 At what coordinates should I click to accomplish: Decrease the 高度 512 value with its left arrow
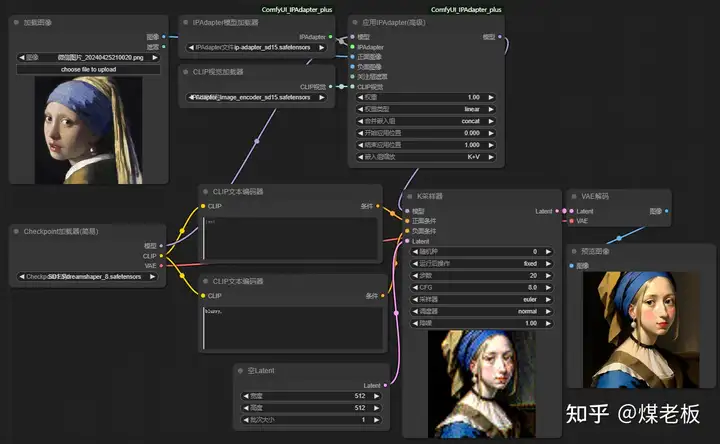tap(246, 408)
